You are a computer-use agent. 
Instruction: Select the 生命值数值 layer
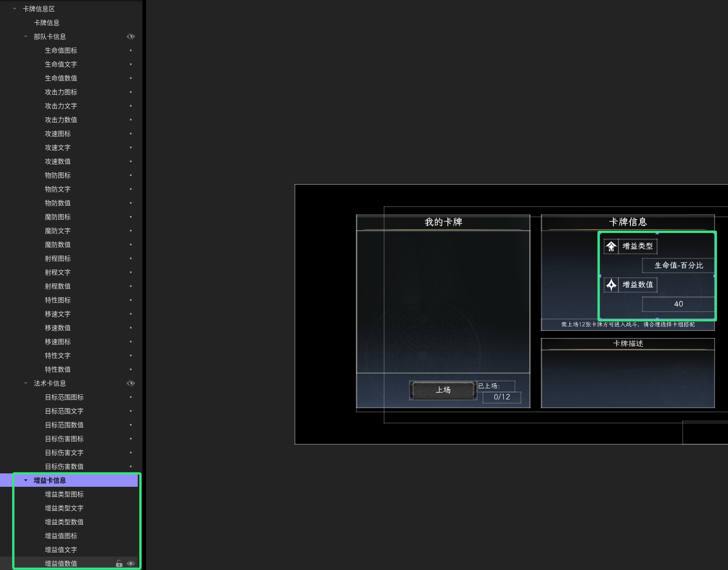pos(61,78)
